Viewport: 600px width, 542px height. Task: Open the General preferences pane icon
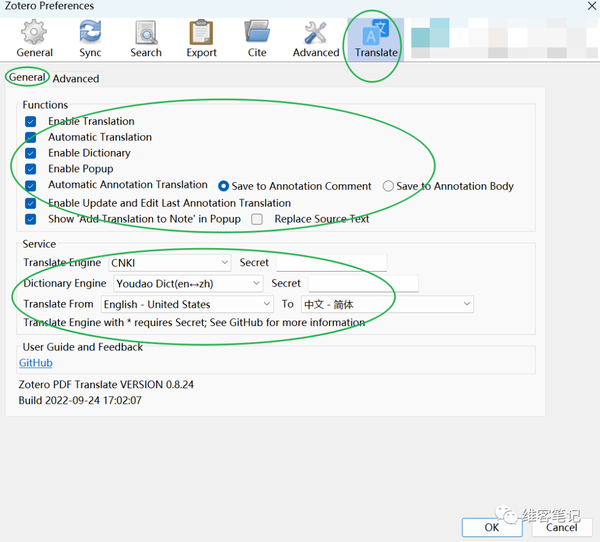[34, 39]
